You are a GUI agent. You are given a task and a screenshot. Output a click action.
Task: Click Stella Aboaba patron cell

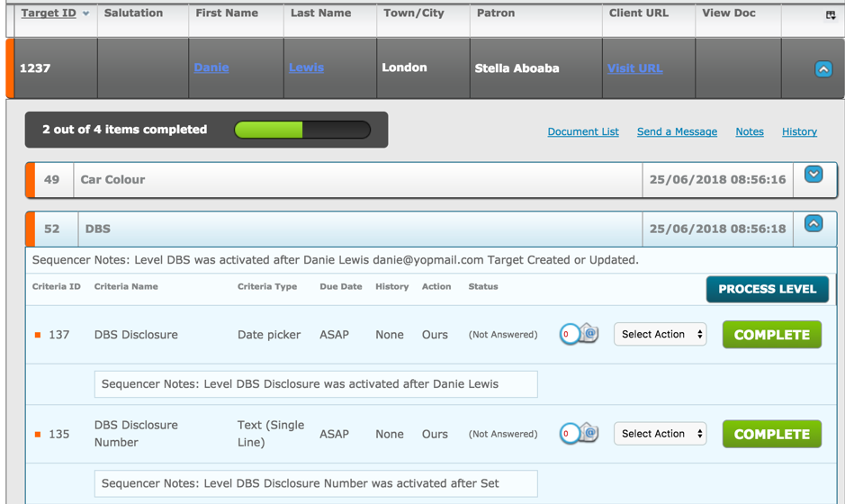click(517, 68)
